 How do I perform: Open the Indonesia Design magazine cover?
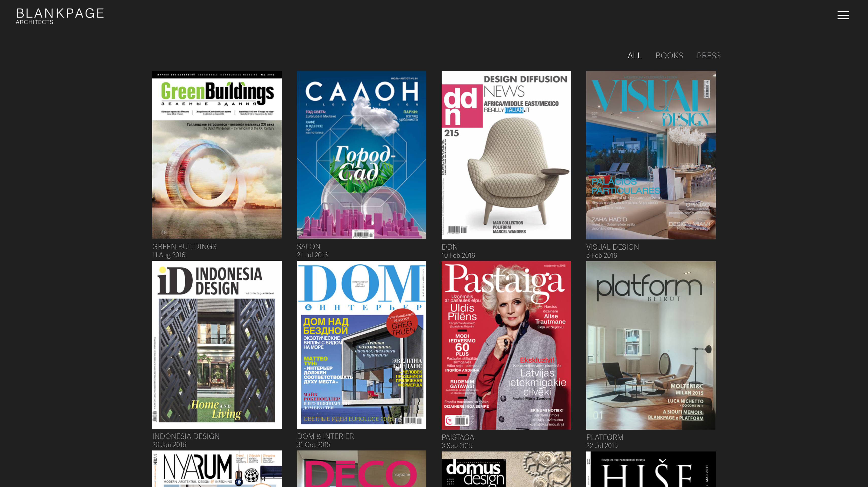(217, 344)
